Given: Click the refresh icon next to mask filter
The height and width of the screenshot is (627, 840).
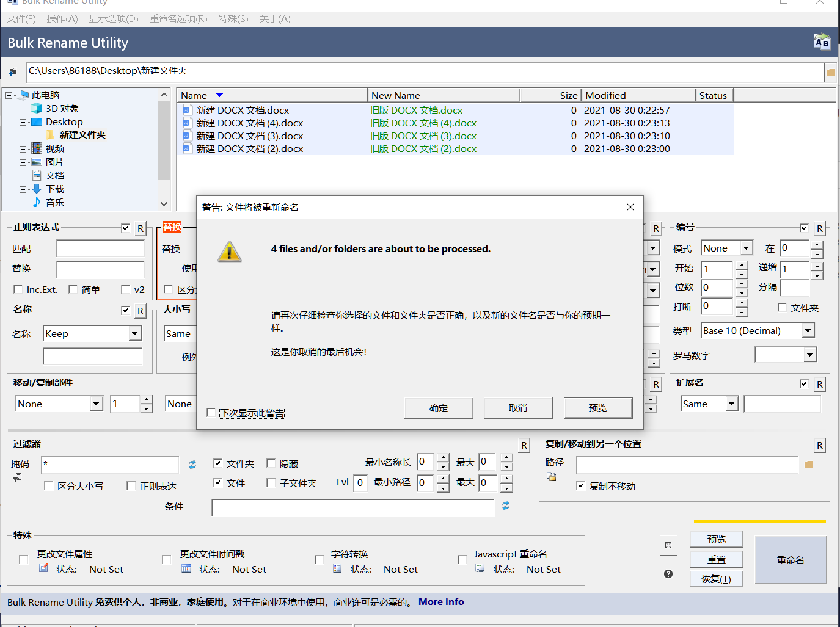Looking at the screenshot, I should pyautogui.click(x=192, y=465).
